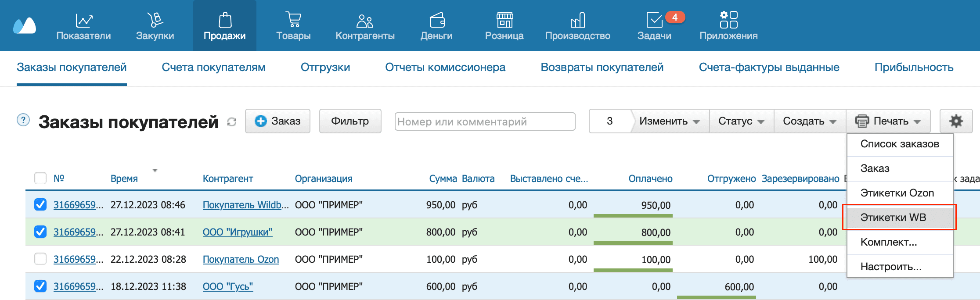Check order dated 22.12.2023 08:28
The image size is (980, 300).
point(40,259)
